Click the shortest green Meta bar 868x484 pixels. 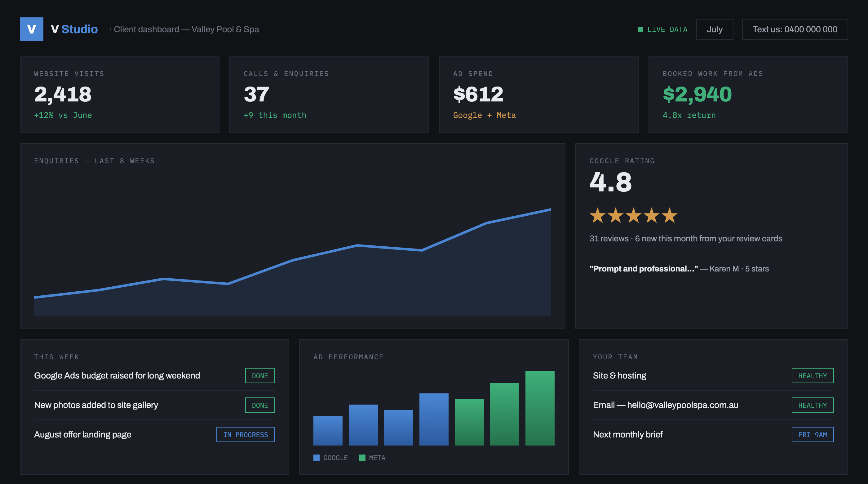tap(469, 422)
